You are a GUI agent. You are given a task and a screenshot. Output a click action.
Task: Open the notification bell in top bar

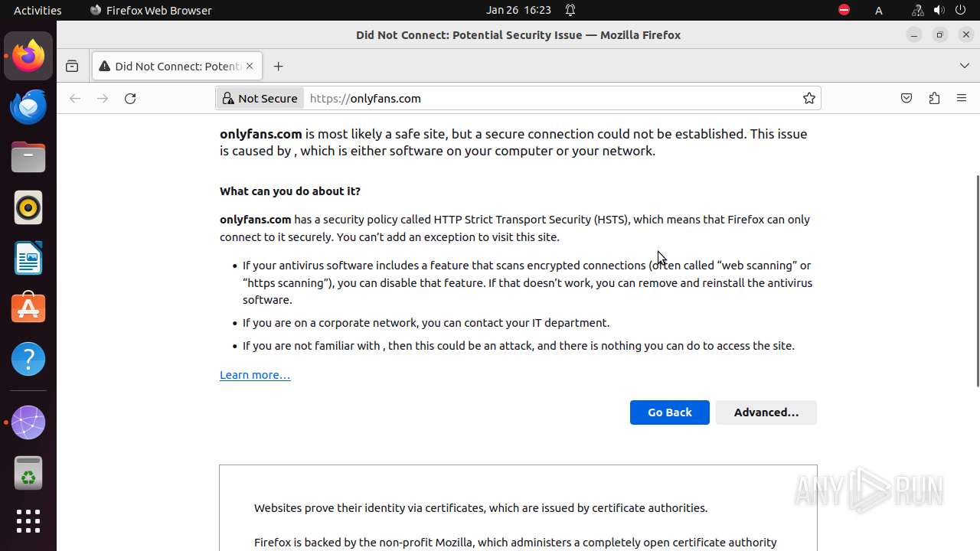coord(570,10)
